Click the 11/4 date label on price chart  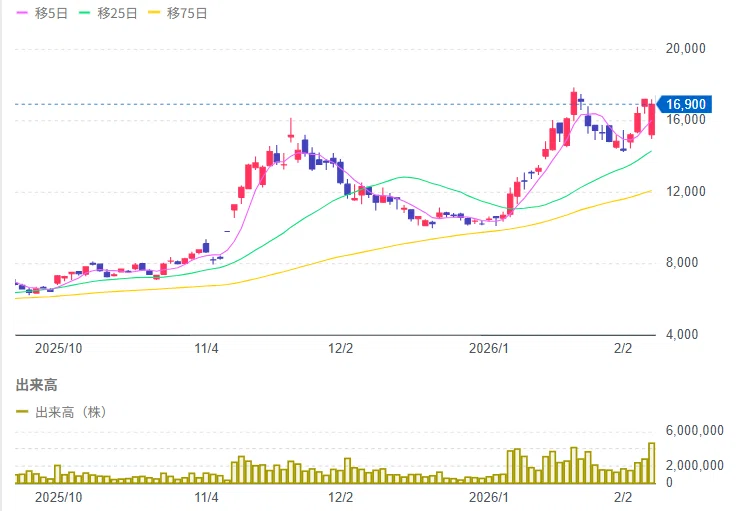coord(206,349)
